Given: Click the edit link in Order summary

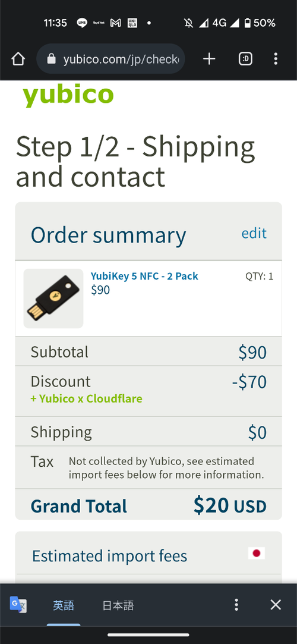Looking at the screenshot, I should coord(254,233).
